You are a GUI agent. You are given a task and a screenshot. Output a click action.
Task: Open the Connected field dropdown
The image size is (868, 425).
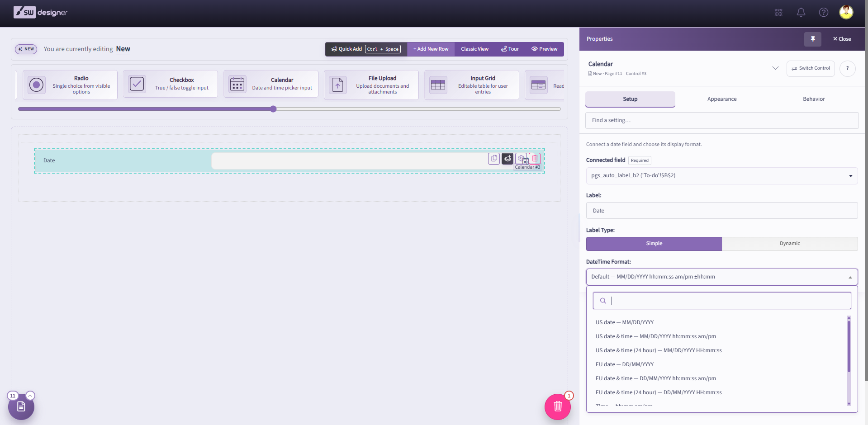(x=722, y=176)
